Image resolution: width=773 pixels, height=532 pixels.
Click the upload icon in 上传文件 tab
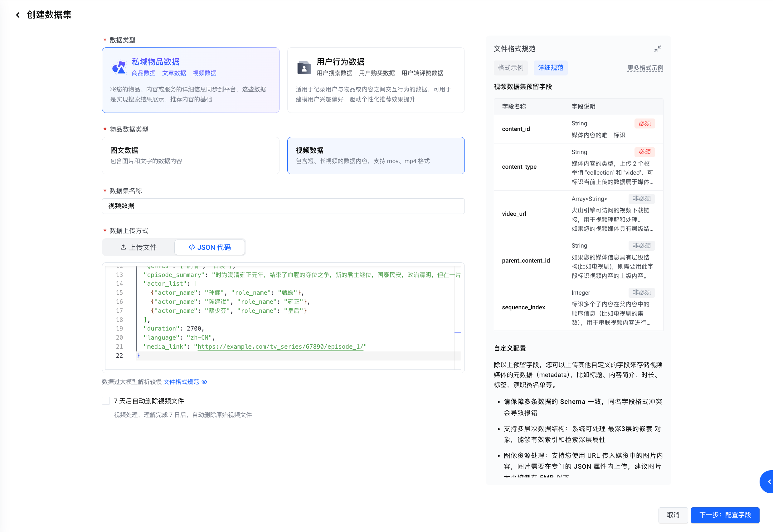click(x=124, y=247)
